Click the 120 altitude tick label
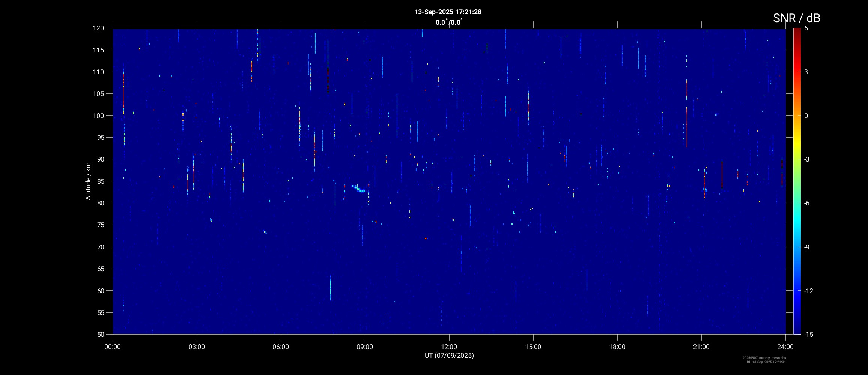Viewport: 868px width, 375px height. [x=98, y=28]
